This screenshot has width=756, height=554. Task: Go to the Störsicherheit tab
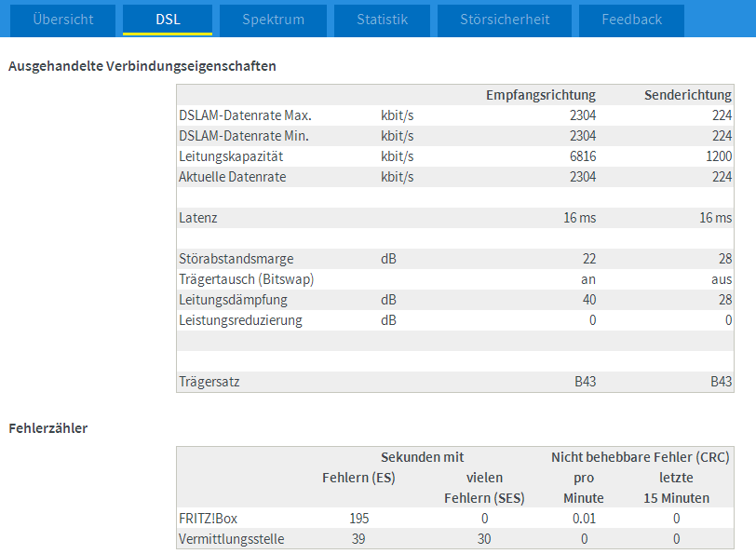pos(505,20)
